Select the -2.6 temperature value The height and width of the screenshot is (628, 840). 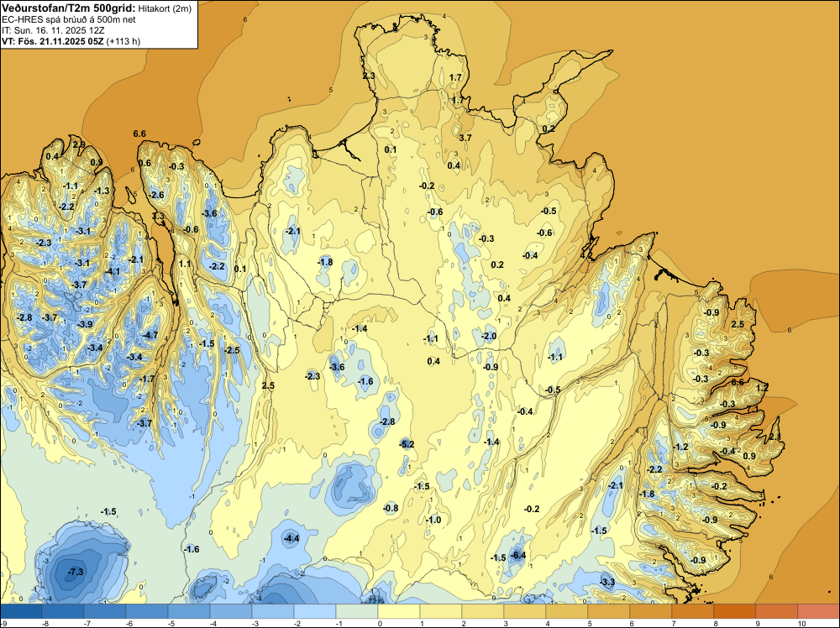[156, 196]
